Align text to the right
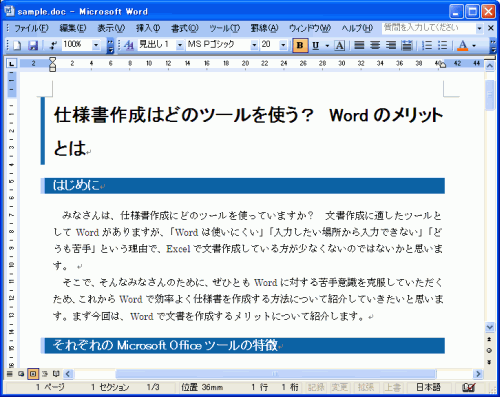Viewport: 500px width, 397px height. (391, 45)
